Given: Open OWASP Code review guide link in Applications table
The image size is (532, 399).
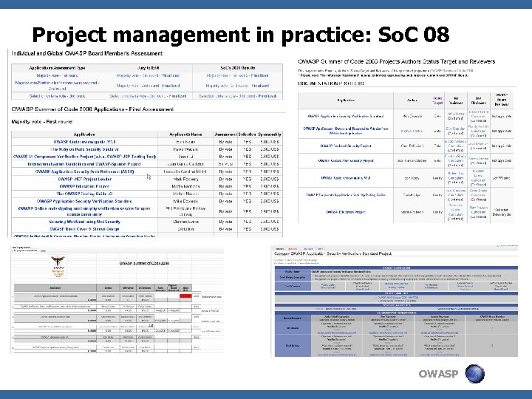Looking at the screenshot, I should pos(84,142).
